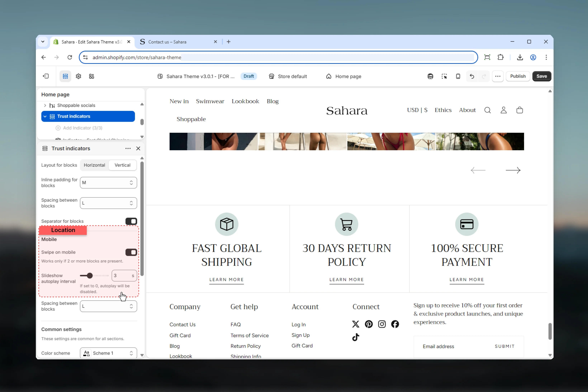Open the Color scheme Scheme 1 dropdown

click(x=108, y=353)
